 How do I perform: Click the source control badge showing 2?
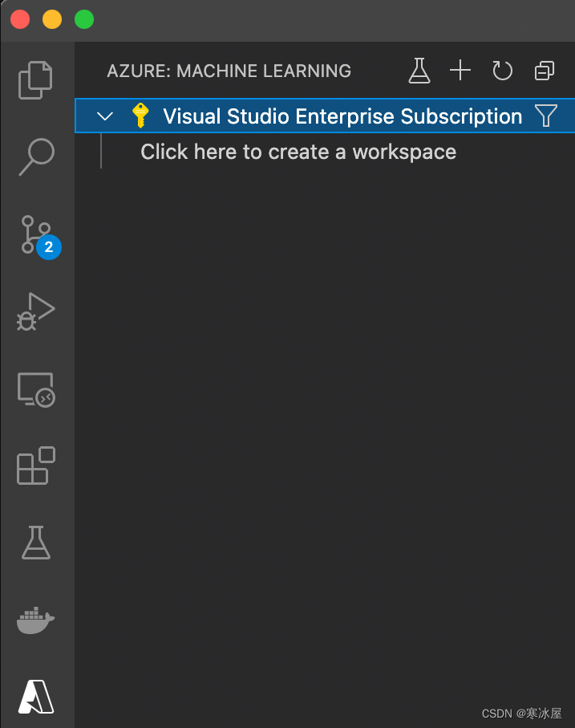(47, 247)
